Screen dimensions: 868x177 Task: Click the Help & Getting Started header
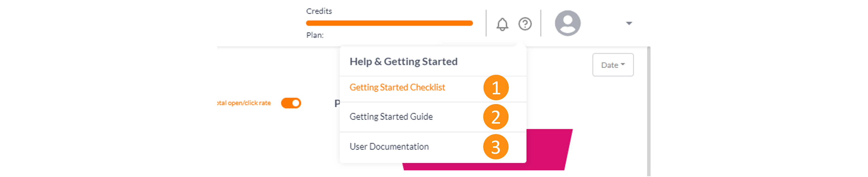tap(403, 62)
